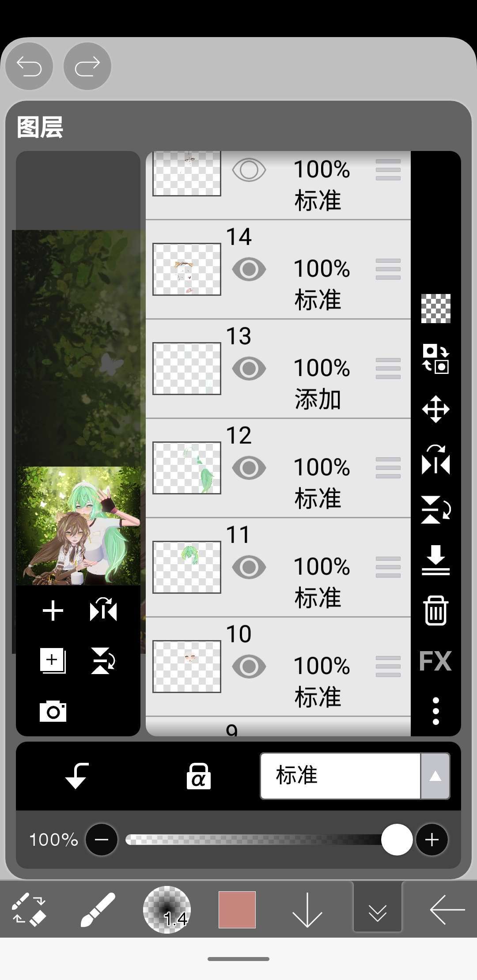
Task: Open the 标准 blend mode dropdown
Action: (340, 776)
